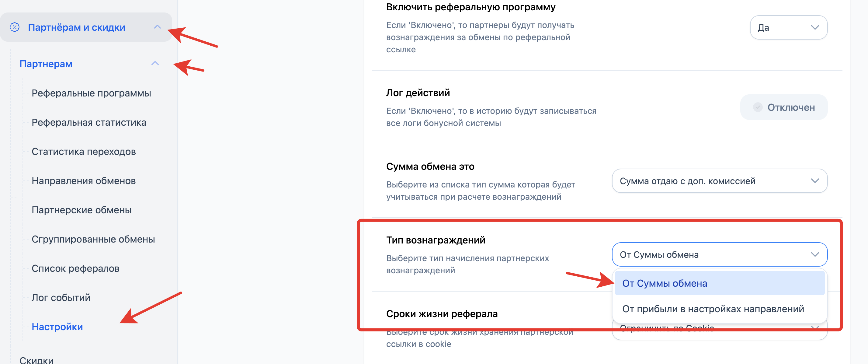Navigate to Сгруппированные обмены
The image size is (868, 364).
[93, 239]
